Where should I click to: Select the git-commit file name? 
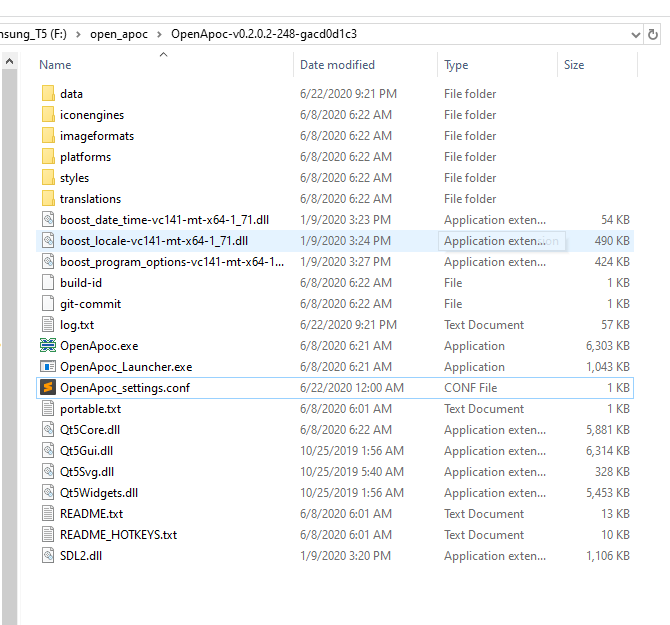coord(91,304)
